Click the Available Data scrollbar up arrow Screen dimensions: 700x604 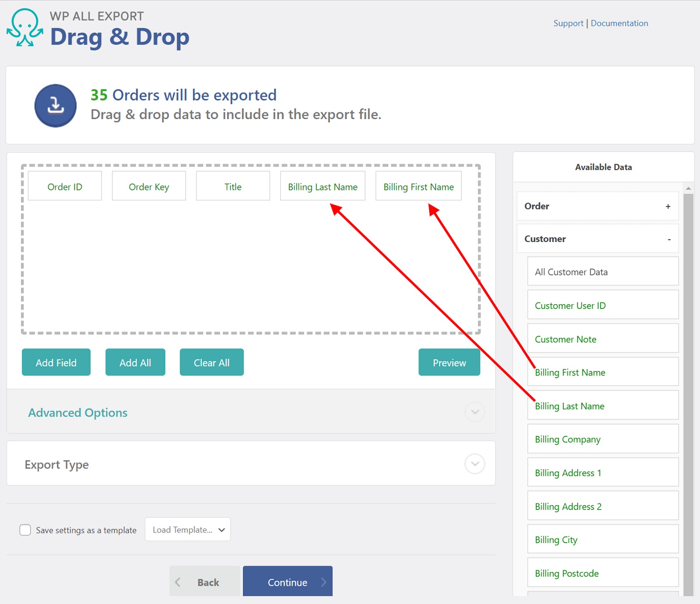pyautogui.click(x=688, y=188)
